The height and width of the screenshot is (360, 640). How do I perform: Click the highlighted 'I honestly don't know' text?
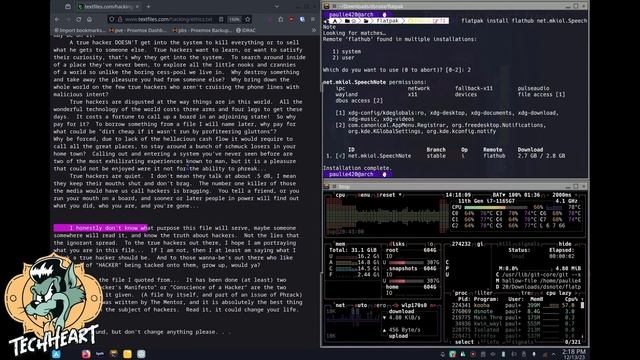click(x=100, y=228)
